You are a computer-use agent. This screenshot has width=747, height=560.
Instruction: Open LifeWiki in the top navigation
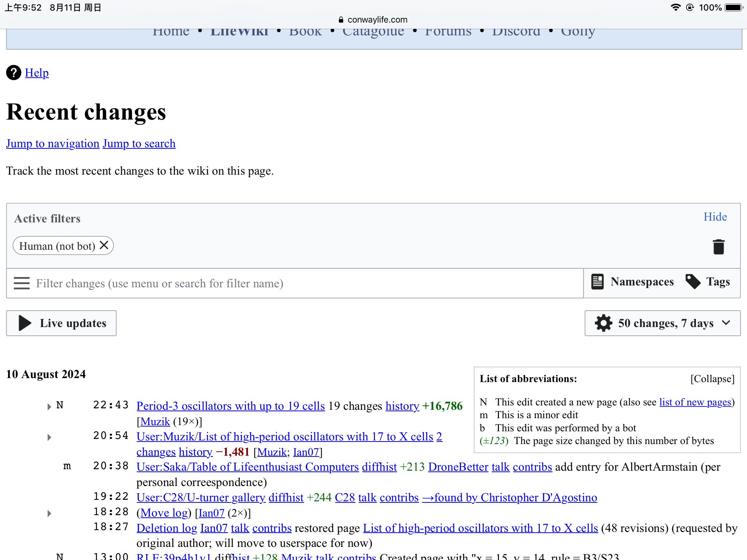(x=239, y=32)
